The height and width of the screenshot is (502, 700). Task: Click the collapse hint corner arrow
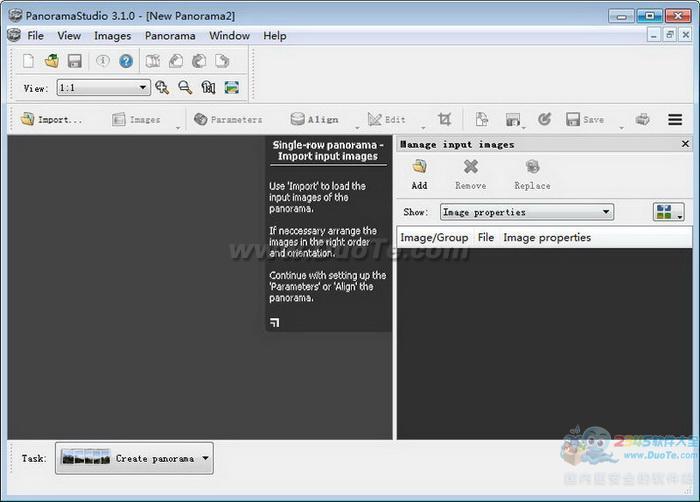tap(275, 322)
